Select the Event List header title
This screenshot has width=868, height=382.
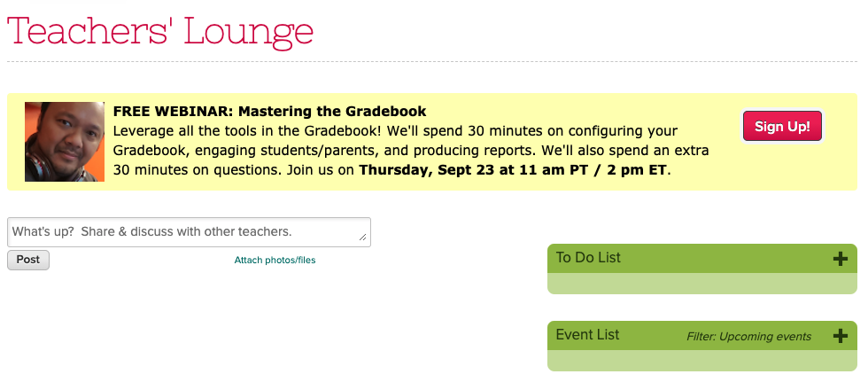click(587, 335)
